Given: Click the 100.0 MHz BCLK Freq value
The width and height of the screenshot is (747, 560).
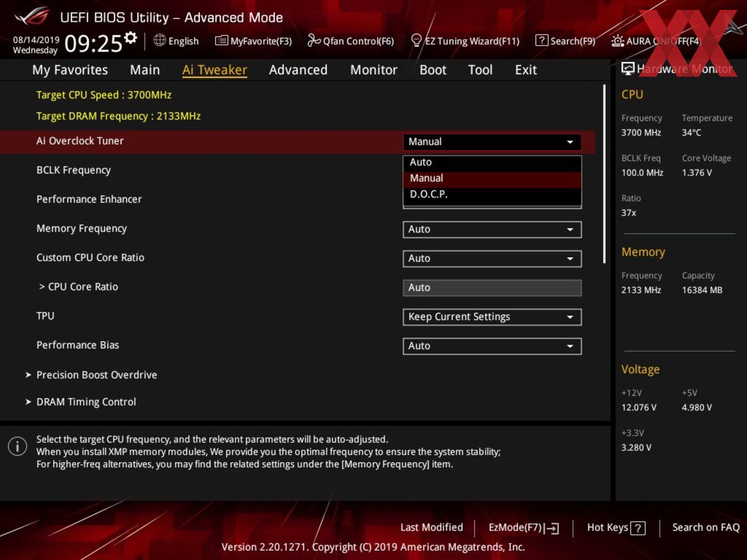Looking at the screenshot, I should click(642, 173).
